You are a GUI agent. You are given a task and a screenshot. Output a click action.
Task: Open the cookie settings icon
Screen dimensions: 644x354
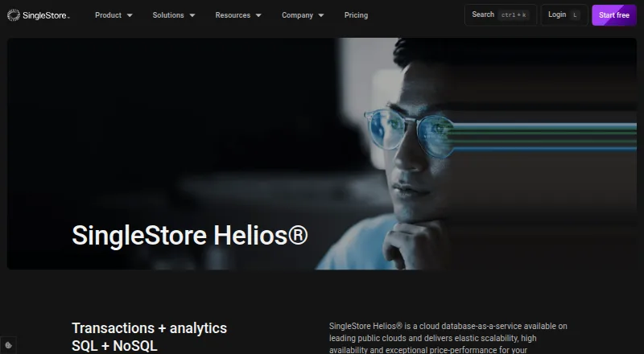coord(8,345)
